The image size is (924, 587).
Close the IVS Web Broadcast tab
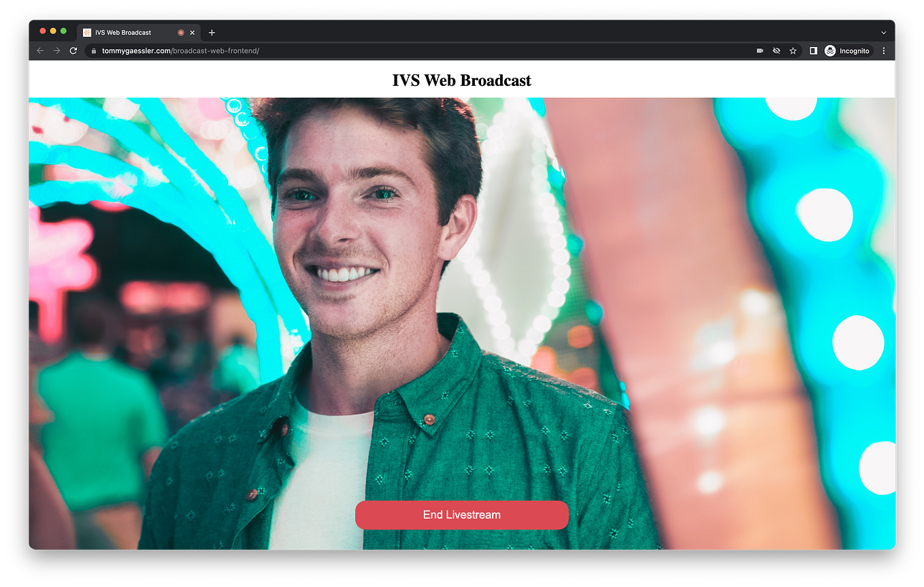tap(193, 32)
